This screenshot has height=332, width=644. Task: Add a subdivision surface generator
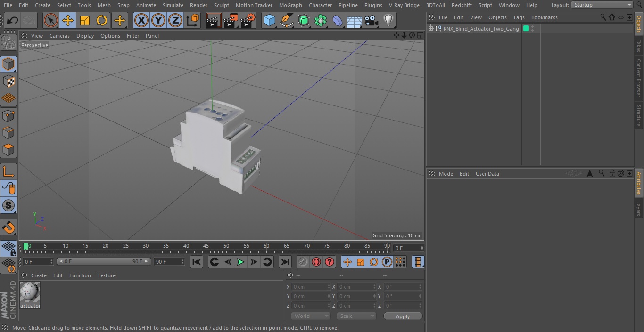pyautogui.click(x=304, y=20)
